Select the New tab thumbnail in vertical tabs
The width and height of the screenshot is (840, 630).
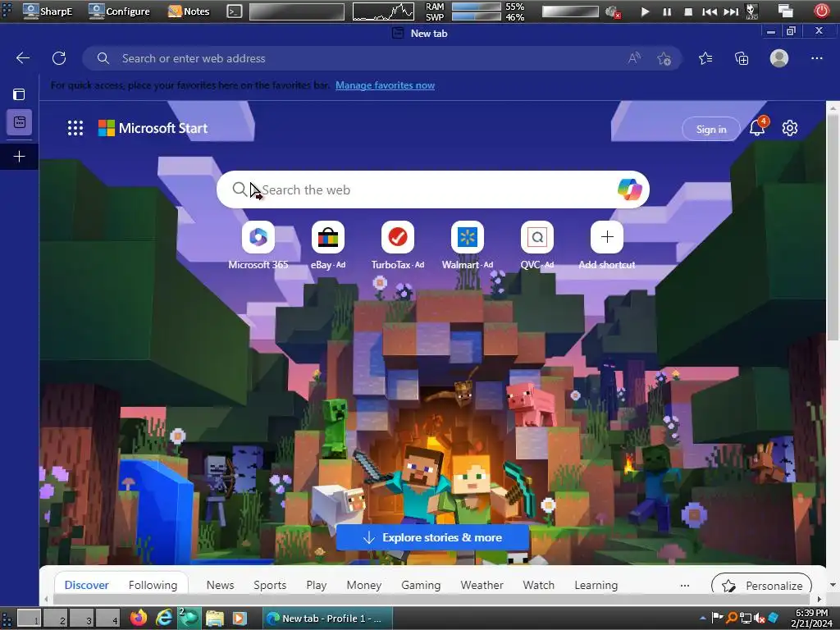20,122
